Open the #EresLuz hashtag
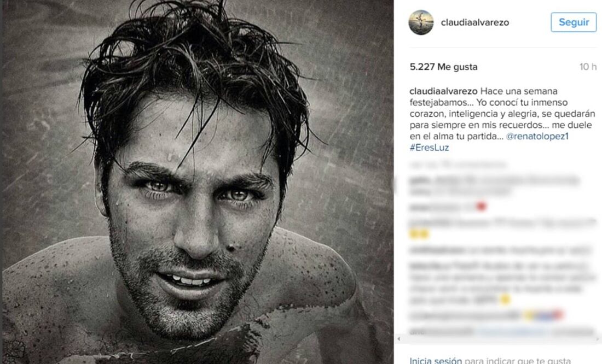602x364 pixels. coord(429,148)
